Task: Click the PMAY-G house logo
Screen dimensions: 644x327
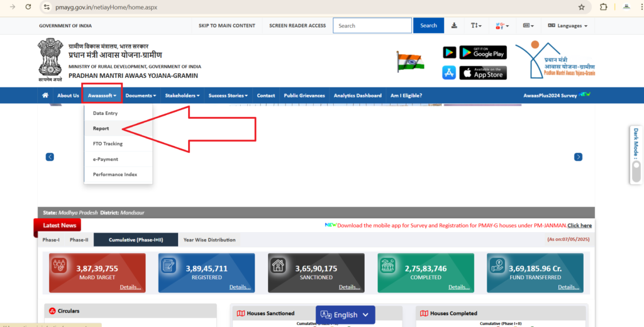Action: click(x=555, y=60)
